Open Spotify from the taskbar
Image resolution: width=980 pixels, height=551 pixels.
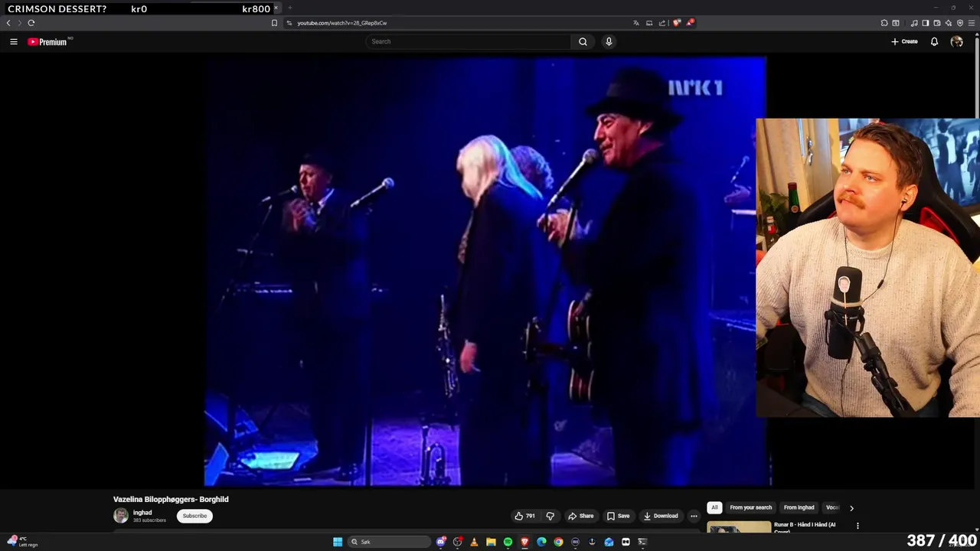[508, 542]
